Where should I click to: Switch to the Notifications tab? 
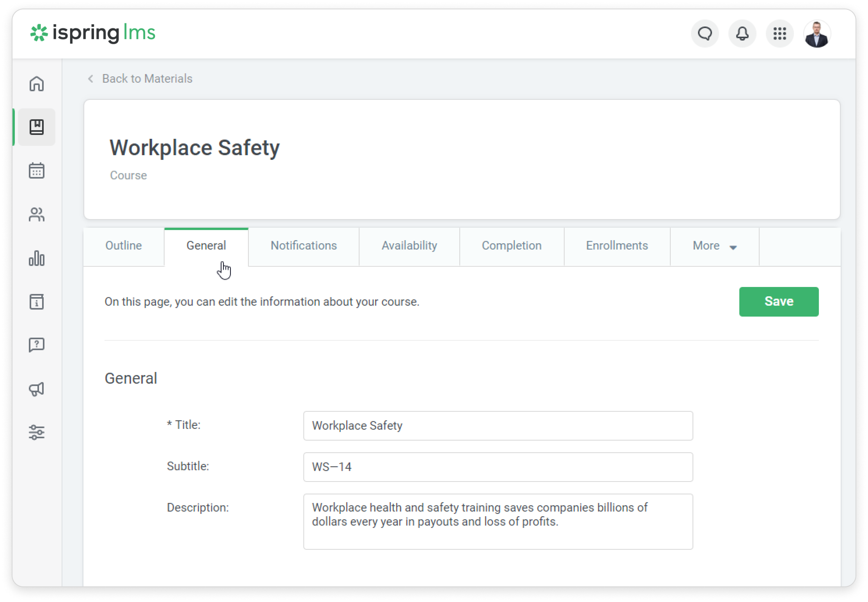pyautogui.click(x=303, y=246)
